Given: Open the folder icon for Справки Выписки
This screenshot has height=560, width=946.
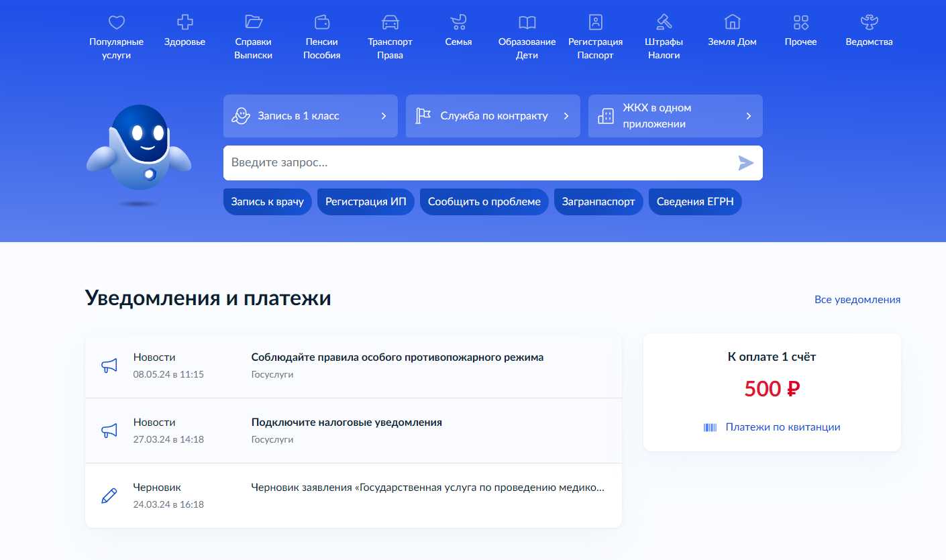Looking at the screenshot, I should pos(254,22).
